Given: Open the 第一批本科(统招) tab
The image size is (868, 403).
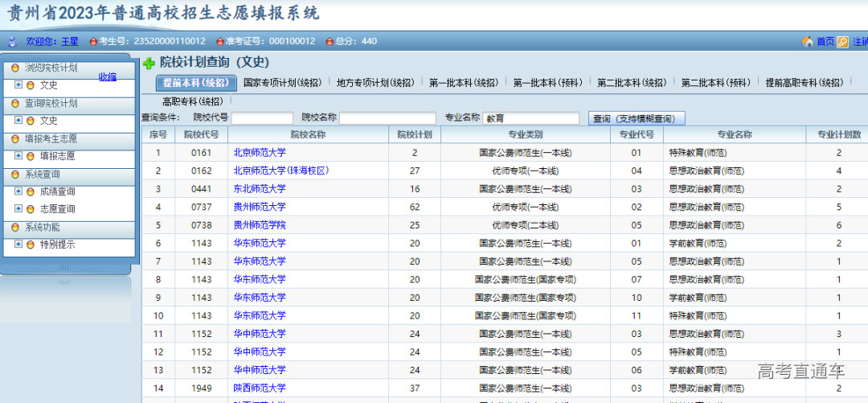Looking at the screenshot, I should coord(463,83).
